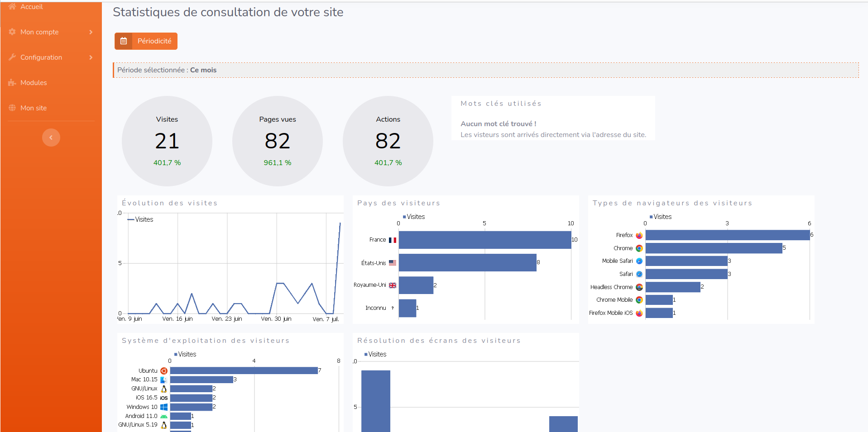Click the Firefox Mobile iOS icon

click(639, 313)
